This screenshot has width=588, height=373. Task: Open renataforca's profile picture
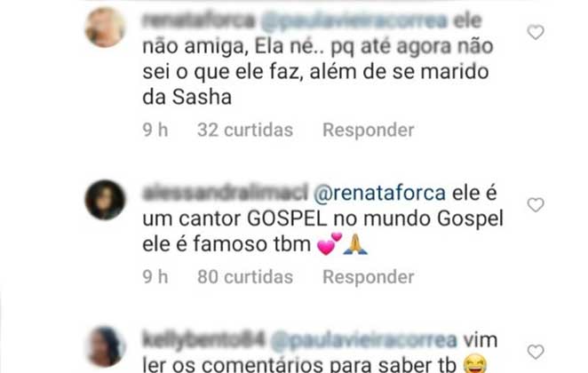pos(105,27)
